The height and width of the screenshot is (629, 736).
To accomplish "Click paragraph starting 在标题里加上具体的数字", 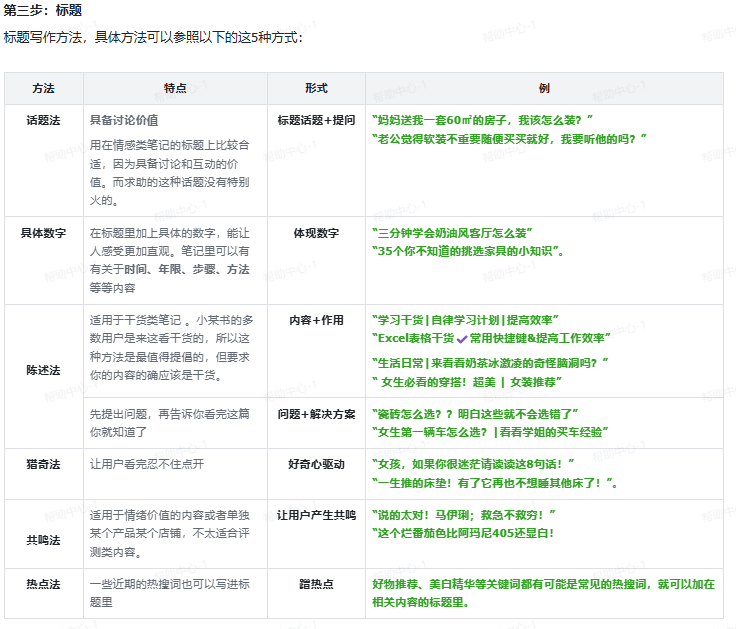I will tap(169, 261).
